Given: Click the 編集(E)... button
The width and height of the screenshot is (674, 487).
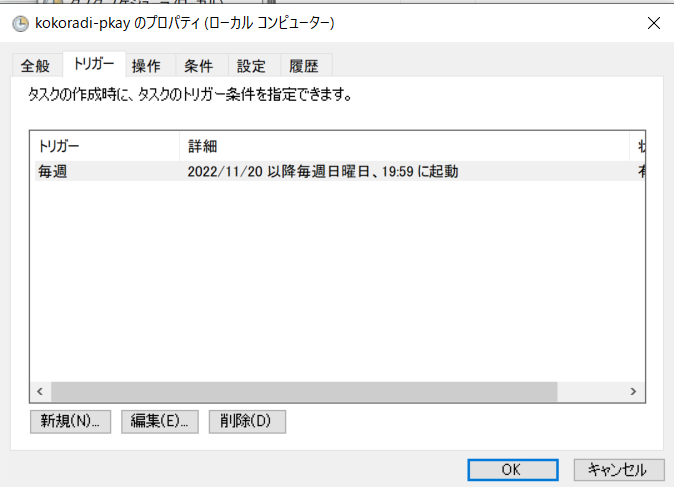Looking at the screenshot, I should click(160, 421).
